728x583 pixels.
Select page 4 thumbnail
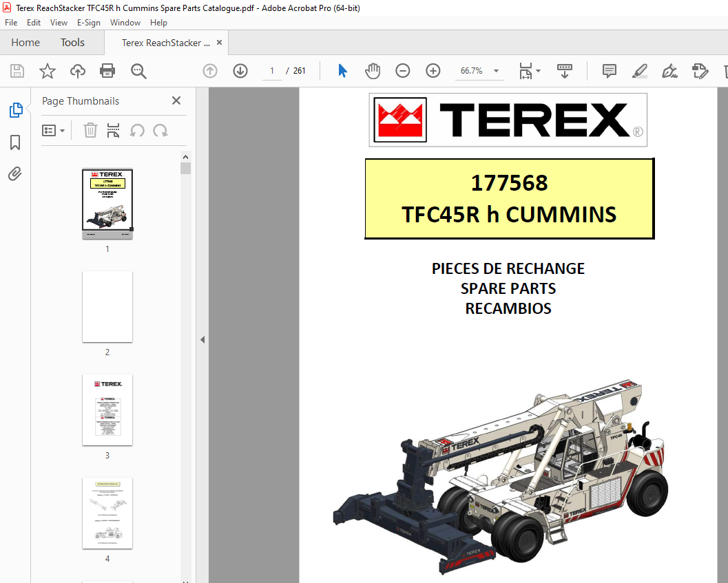[x=107, y=513]
